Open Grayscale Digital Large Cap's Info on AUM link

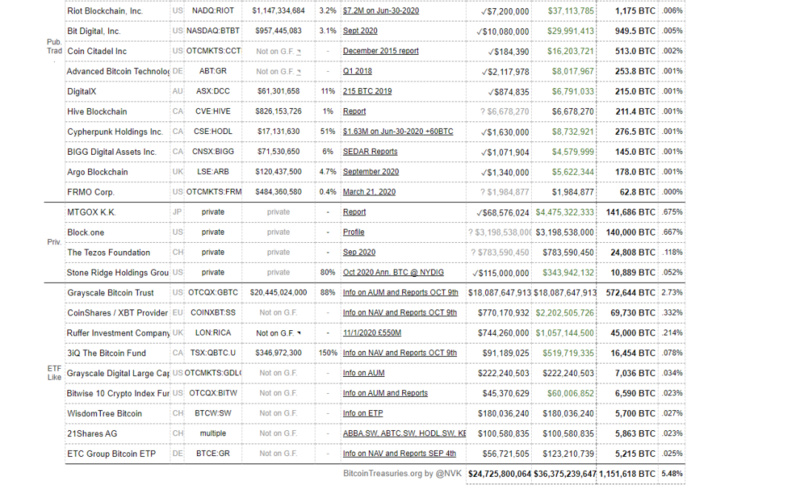[363, 373]
